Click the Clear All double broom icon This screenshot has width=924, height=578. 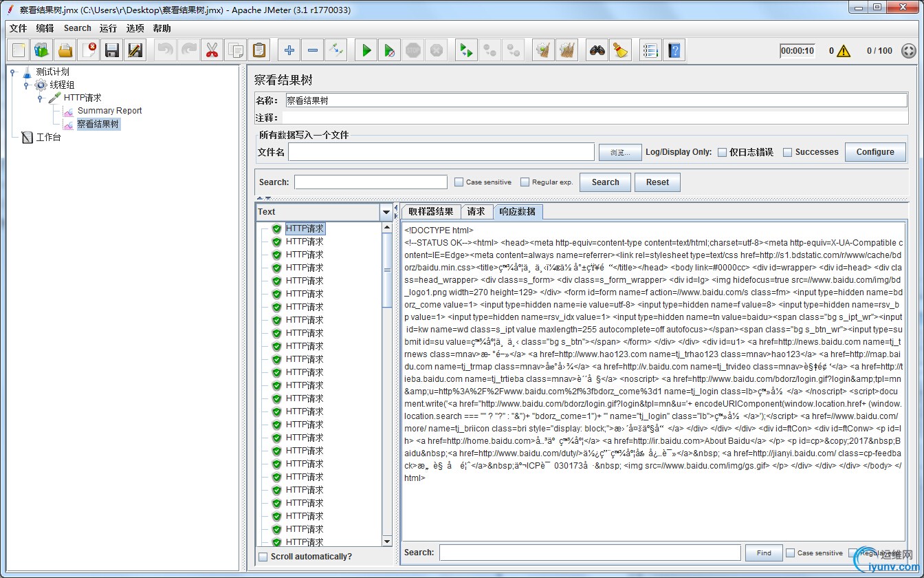tap(566, 50)
